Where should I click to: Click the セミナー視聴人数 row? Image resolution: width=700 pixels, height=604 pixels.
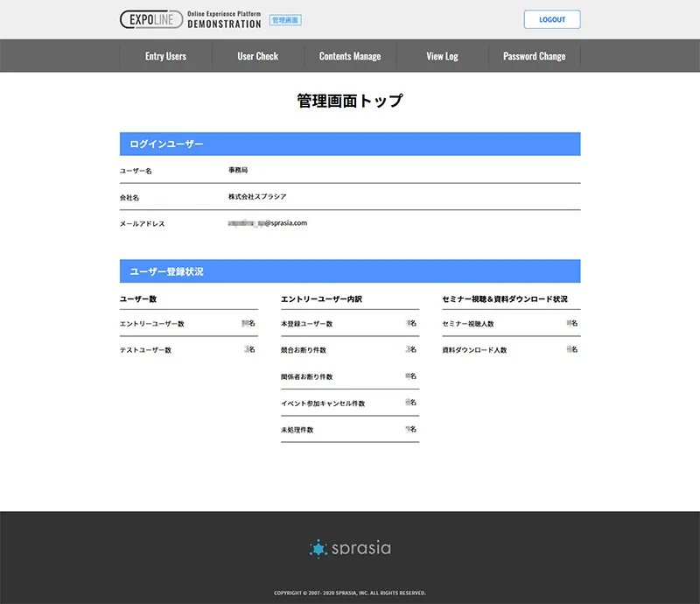tap(511, 323)
